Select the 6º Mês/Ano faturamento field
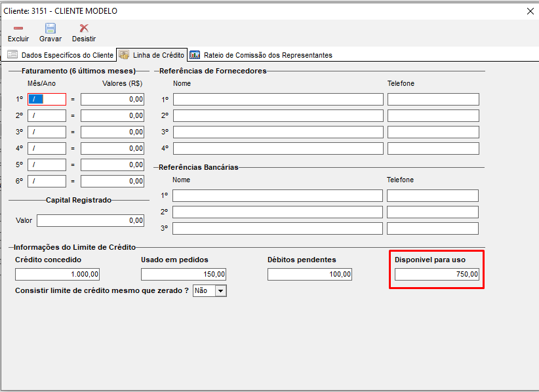The width and height of the screenshot is (539, 392). 47,182
